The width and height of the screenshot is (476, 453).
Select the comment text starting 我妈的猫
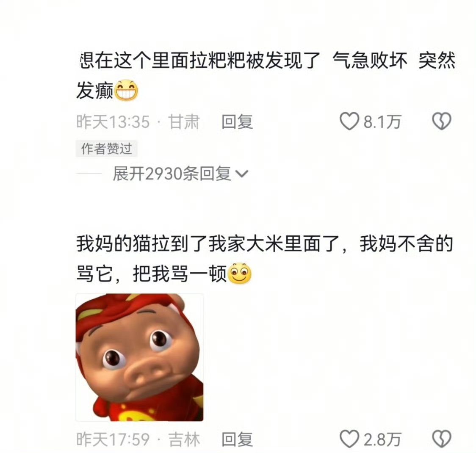pos(264,259)
